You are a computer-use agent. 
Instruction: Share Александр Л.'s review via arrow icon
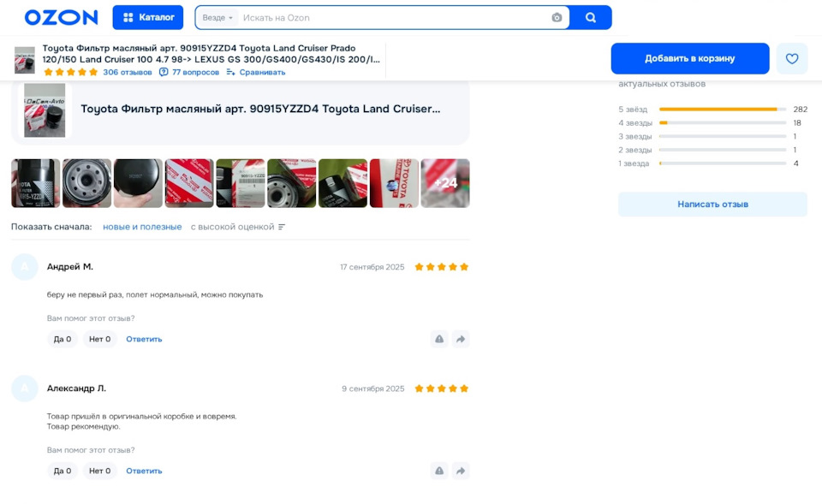[x=461, y=471]
